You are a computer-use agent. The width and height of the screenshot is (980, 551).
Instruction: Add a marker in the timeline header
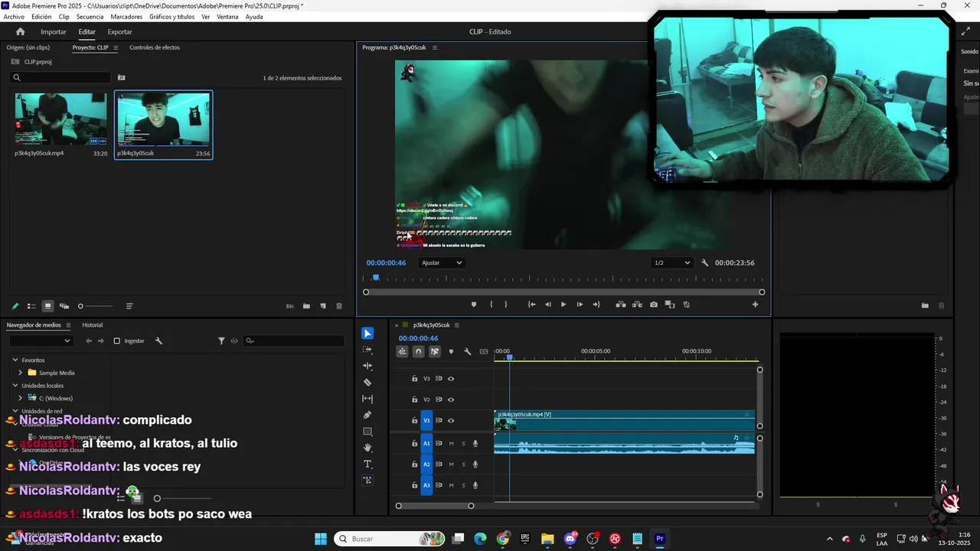451,351
